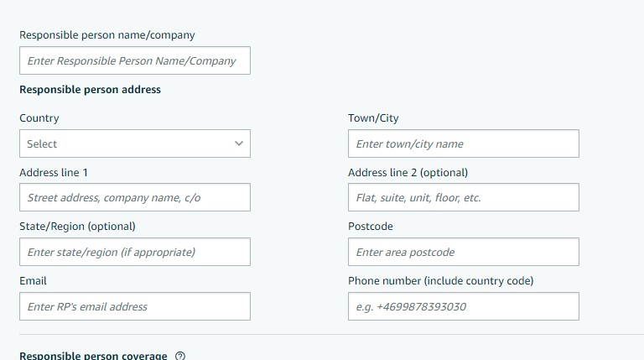Image resolution: width=644 pixels, height=360 pixels.
Task: Click the Phone number input field
Action: click(x=463, y=306)
